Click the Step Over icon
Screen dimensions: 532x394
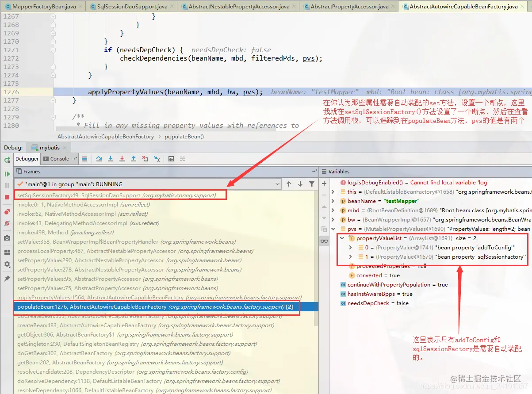coord(99,159)
